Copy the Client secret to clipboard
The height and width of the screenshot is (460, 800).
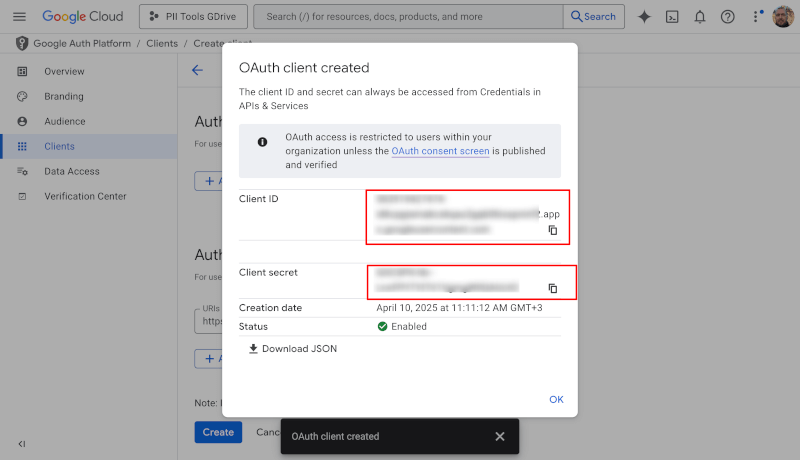tap(553, 288)
